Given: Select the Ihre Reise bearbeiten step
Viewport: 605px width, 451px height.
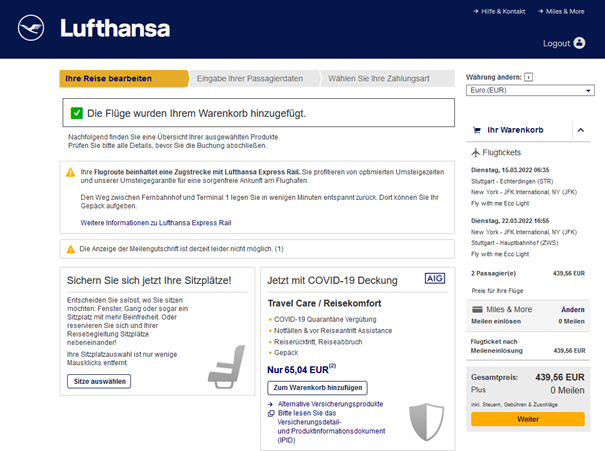Looking at the screenshot, I should [124, 79].
